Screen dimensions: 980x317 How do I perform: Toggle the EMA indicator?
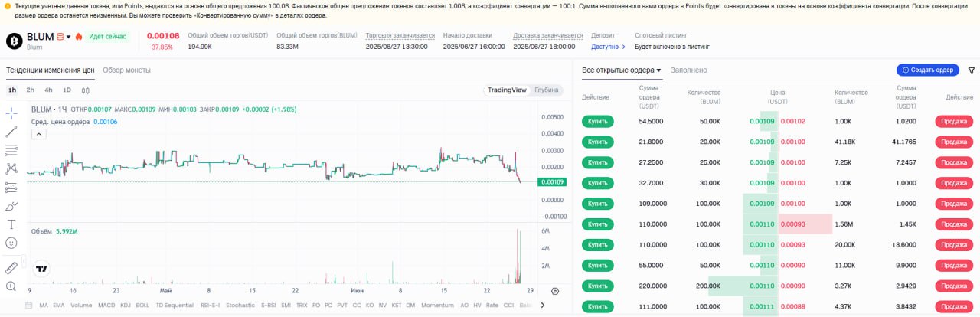coord(59,305)
